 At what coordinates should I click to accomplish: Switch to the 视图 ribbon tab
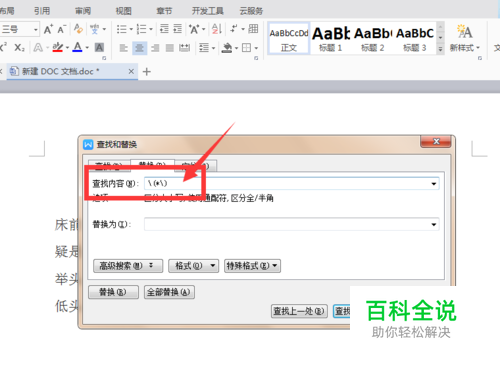(123, 11)
